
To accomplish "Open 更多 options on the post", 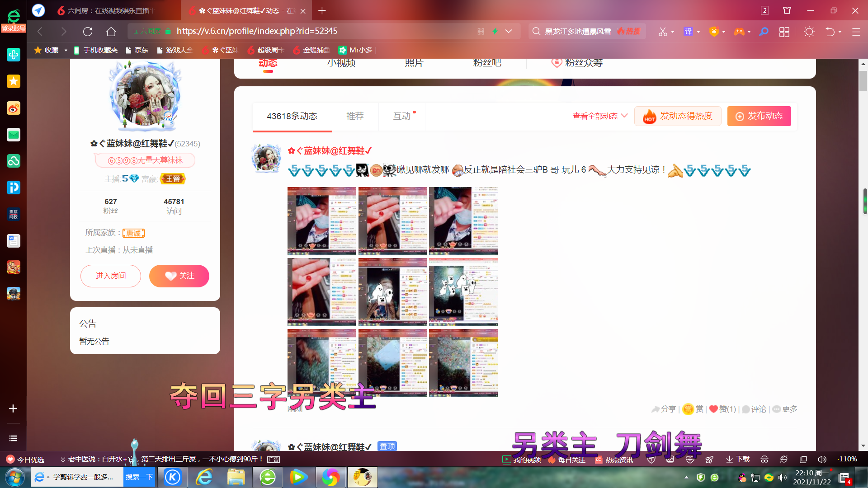I will (x=785, y=409).
